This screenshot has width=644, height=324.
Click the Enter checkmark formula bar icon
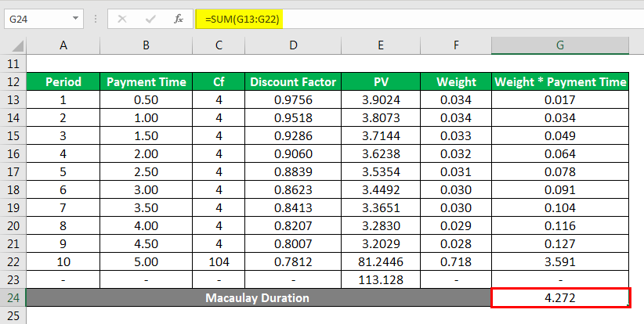[150, 19]
